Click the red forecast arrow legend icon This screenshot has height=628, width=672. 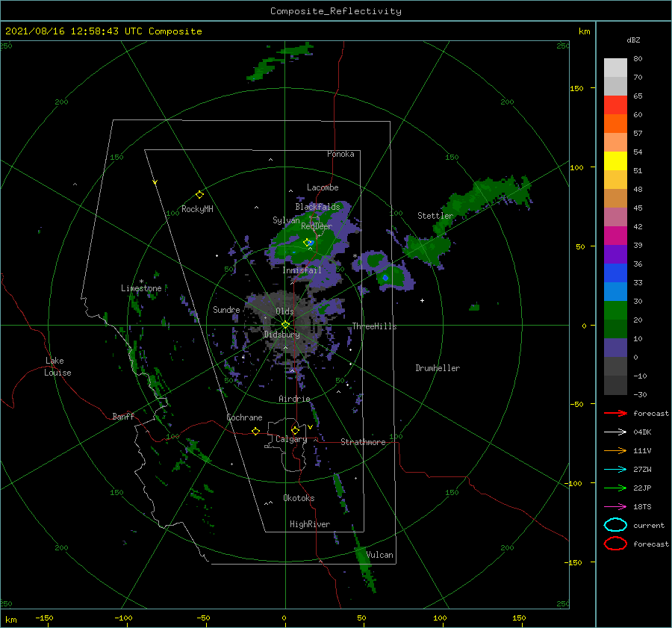click(x=615, y=413)
